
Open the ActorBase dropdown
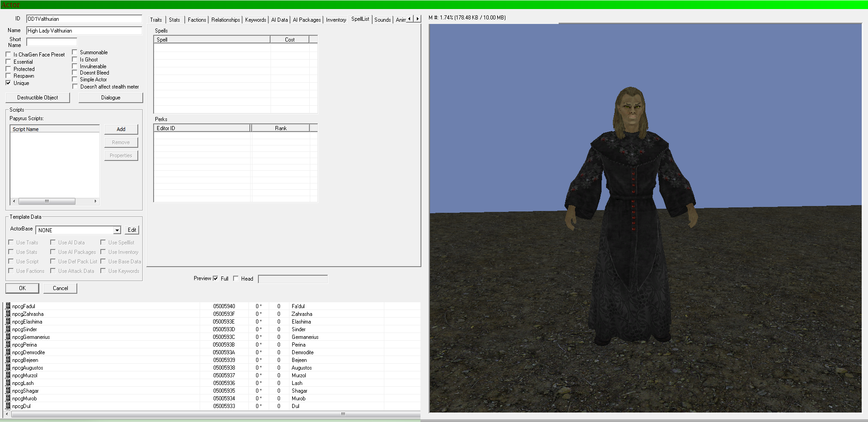click(x=117, y=230)
